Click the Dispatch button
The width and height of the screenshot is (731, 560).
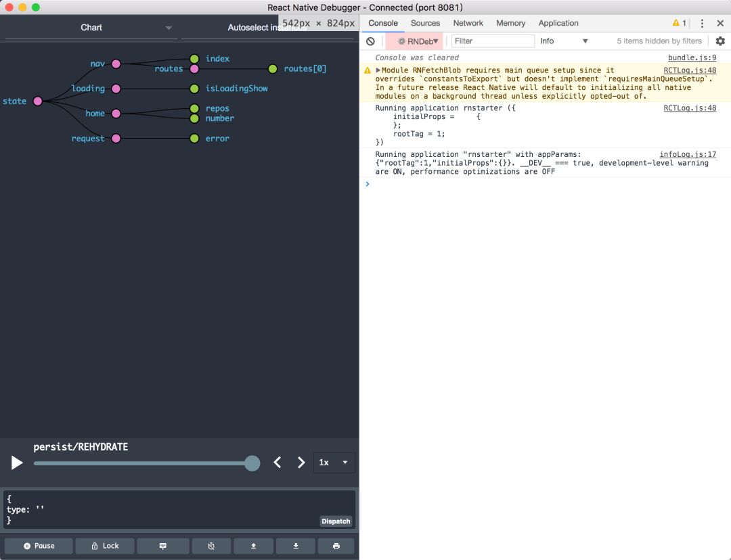tap(336, 521)
